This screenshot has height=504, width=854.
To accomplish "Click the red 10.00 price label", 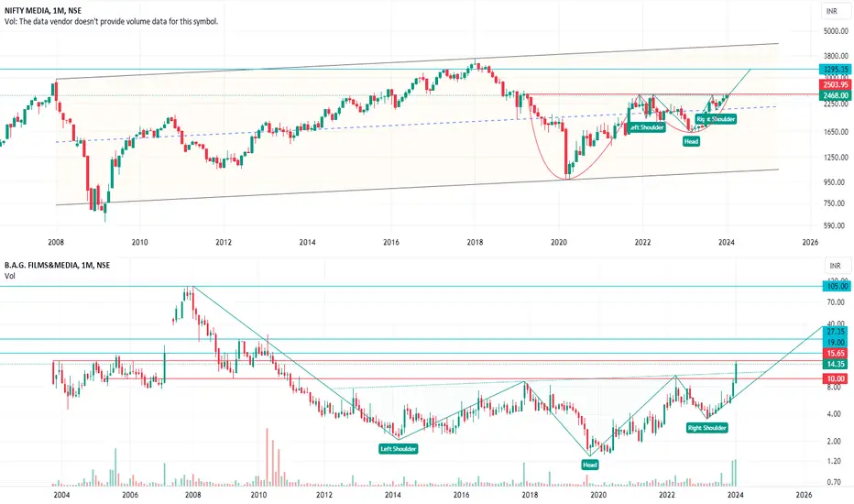I will tap(836, 378).
